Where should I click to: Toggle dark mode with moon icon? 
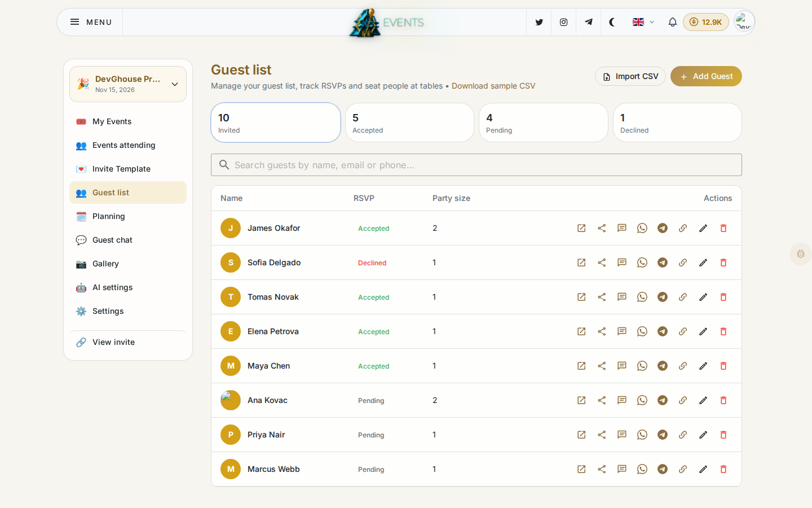(x=612, y=22)
